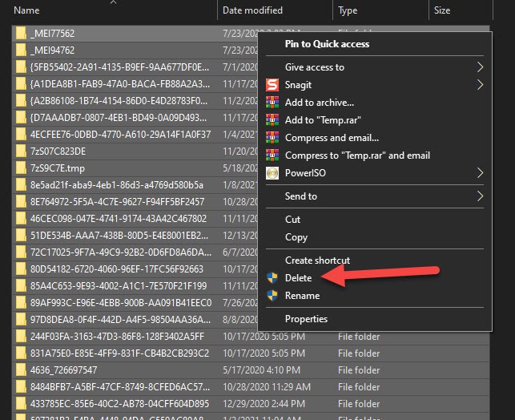Image resolution: width=515 pixels, height=420 pixels.
Task: Click the shield icon next to Delete
Action: point(272,278)
